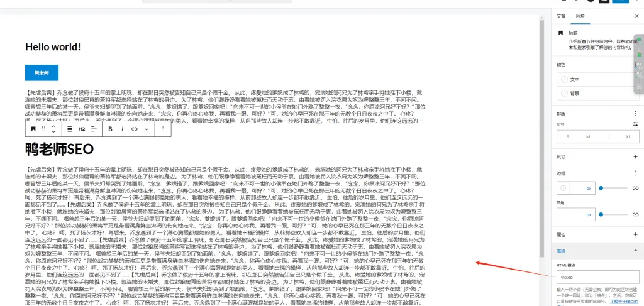Click the 标题 block icon in sidebar
The width and height of the screenshot is (644, 306).
(x=560, y=33)
